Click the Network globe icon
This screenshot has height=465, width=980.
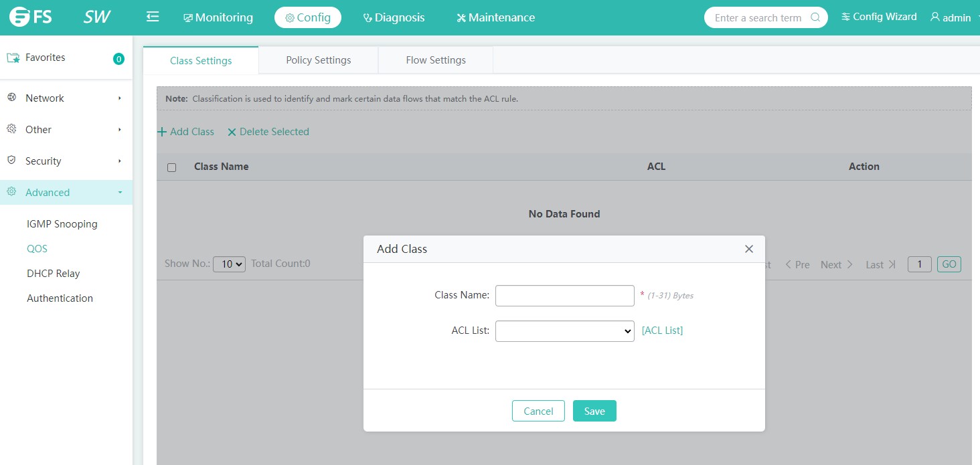[11, 98]
